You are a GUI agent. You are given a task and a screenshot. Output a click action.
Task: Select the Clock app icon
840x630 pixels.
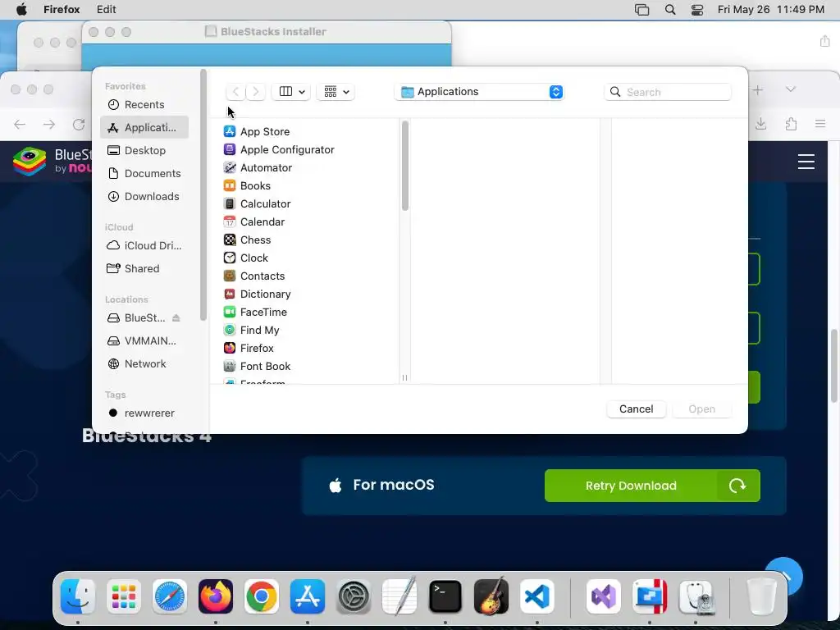click(x=230, y=258)
